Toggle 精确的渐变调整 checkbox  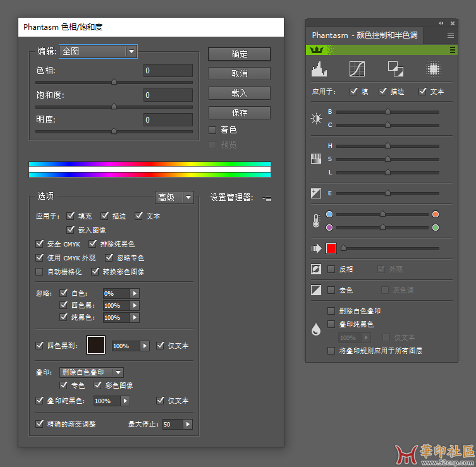tap(39, 424)
